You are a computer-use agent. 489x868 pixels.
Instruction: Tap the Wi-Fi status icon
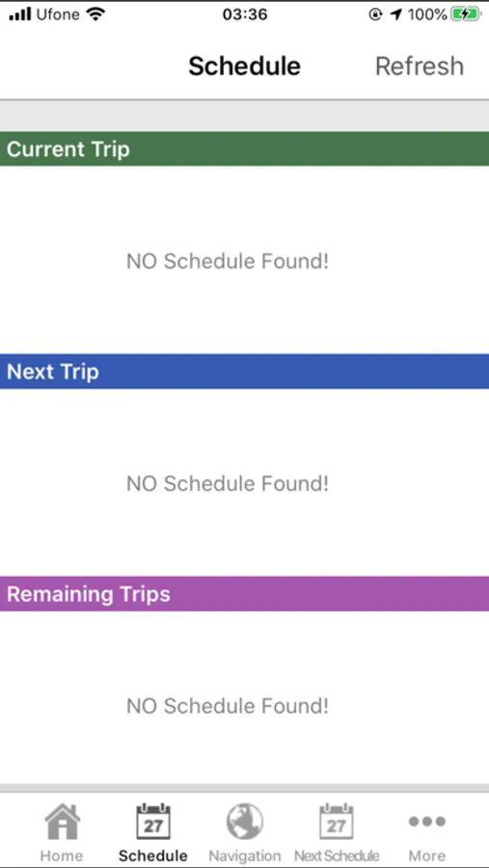pyautogui.click(x=95, y=14)
